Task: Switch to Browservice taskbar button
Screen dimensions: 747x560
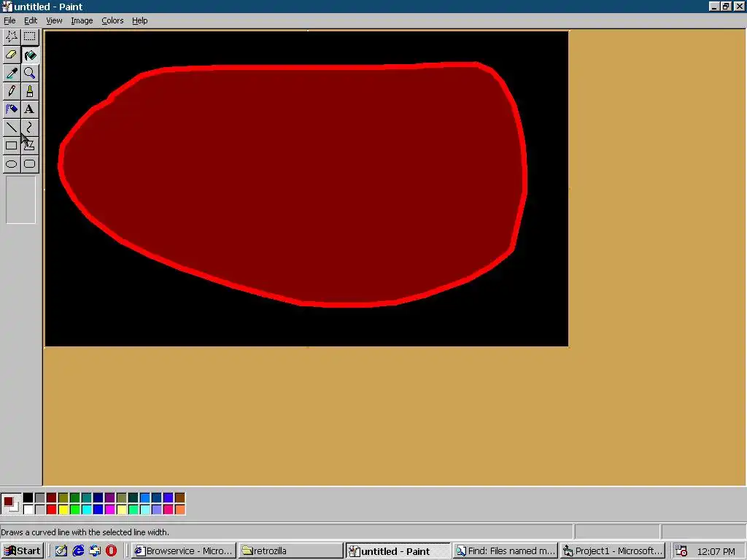Action: [x=183, y=551]
